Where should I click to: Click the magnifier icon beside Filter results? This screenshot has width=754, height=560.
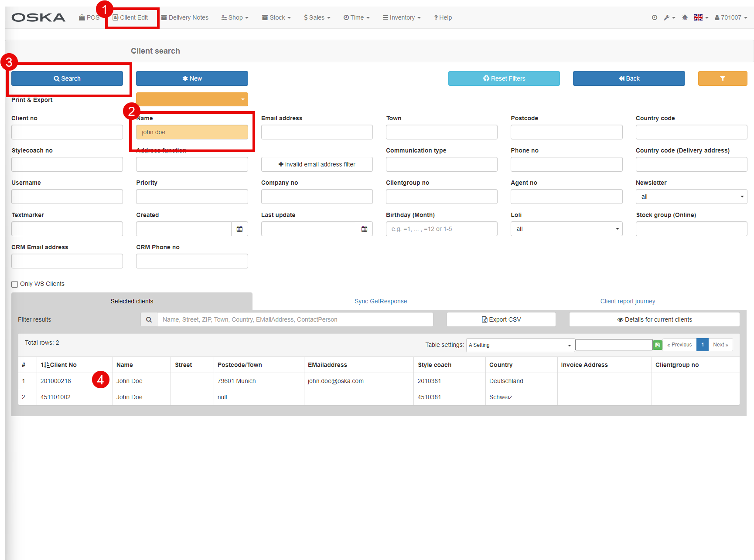149,319
